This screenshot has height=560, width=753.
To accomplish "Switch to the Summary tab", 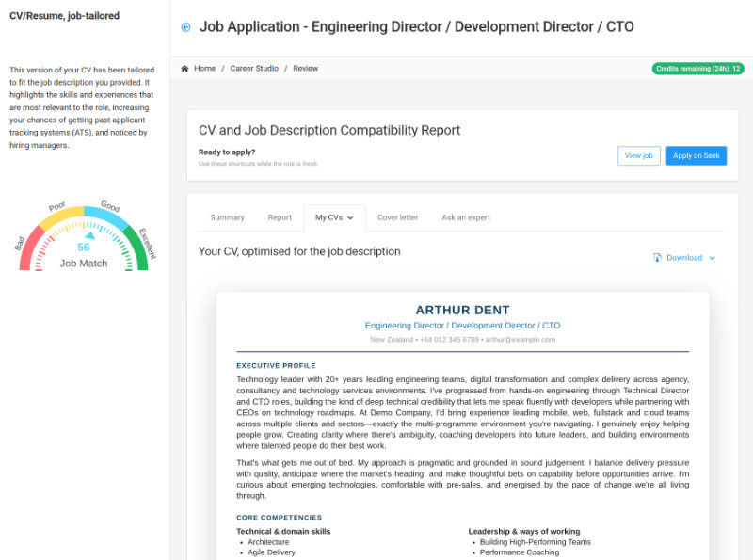I will [x=227, y=217].
